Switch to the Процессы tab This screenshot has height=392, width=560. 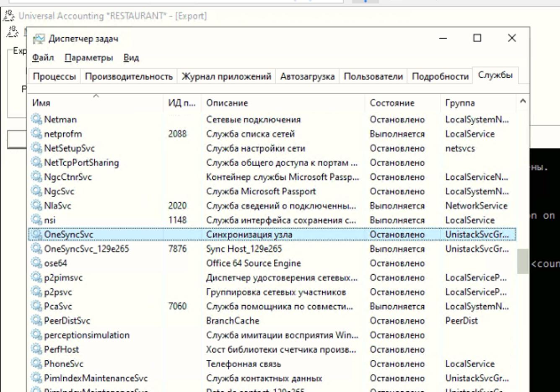coord(54,76)
